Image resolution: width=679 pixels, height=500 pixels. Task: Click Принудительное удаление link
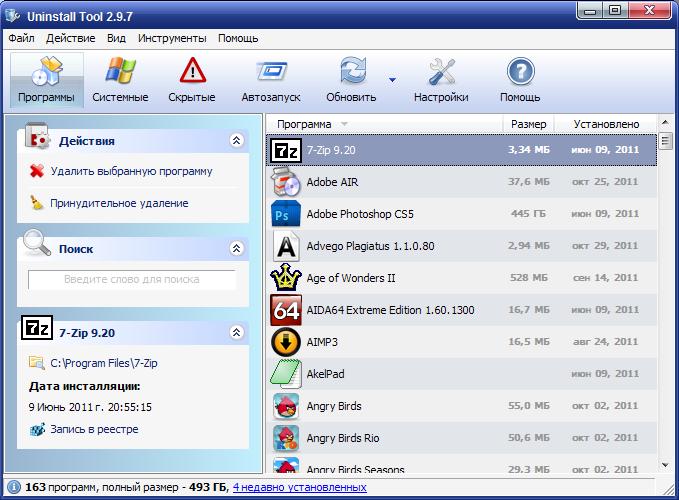coord(119,203)
